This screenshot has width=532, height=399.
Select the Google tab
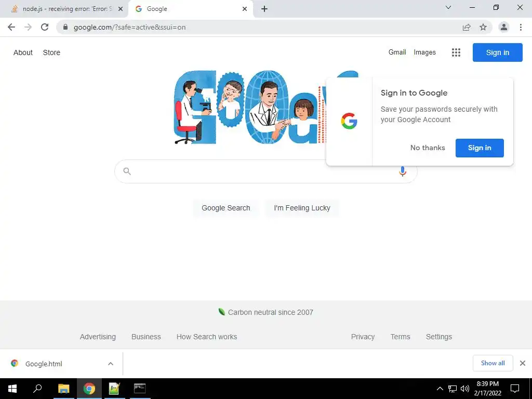click(x=190, y=9)
